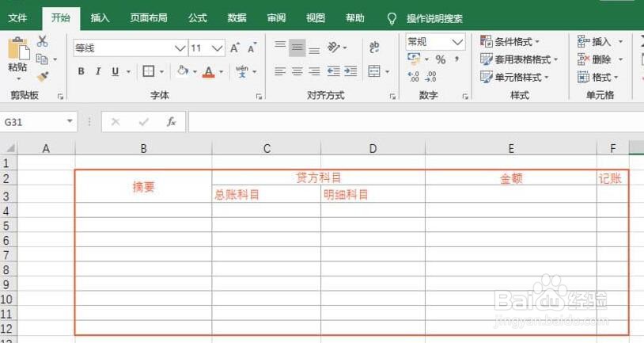Expand font color dropdown arrow
Viewport: 644px width, 343px height.
222,72
